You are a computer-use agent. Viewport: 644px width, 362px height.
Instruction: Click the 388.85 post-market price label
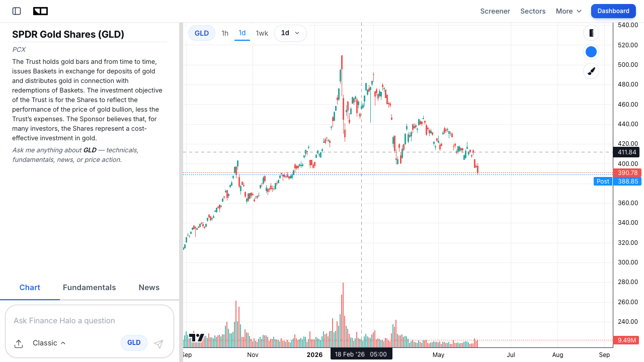coord(627,182)
